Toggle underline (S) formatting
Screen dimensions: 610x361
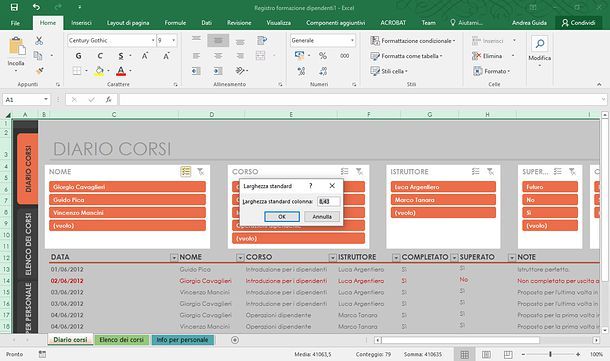pos(121,56)
